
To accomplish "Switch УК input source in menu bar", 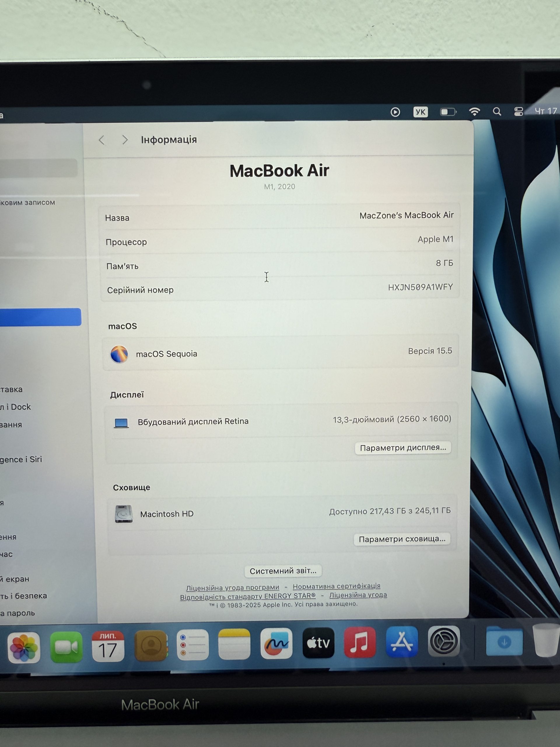I will [x=421, y=112].
